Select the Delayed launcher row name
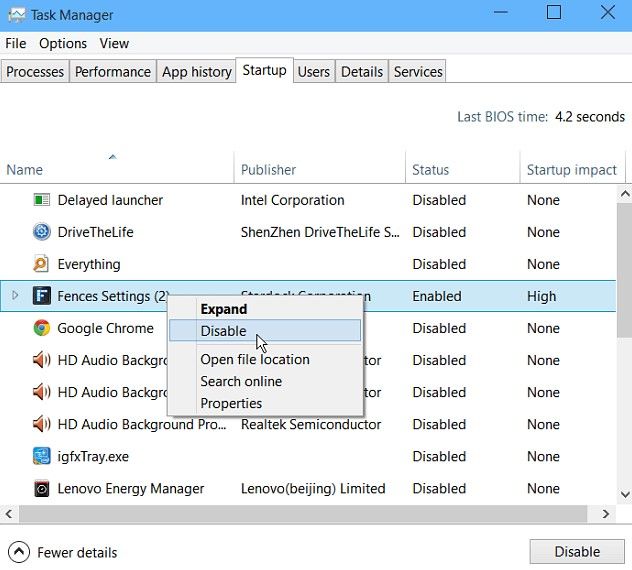This screenshot has height=570, width=632. point(110,200)
